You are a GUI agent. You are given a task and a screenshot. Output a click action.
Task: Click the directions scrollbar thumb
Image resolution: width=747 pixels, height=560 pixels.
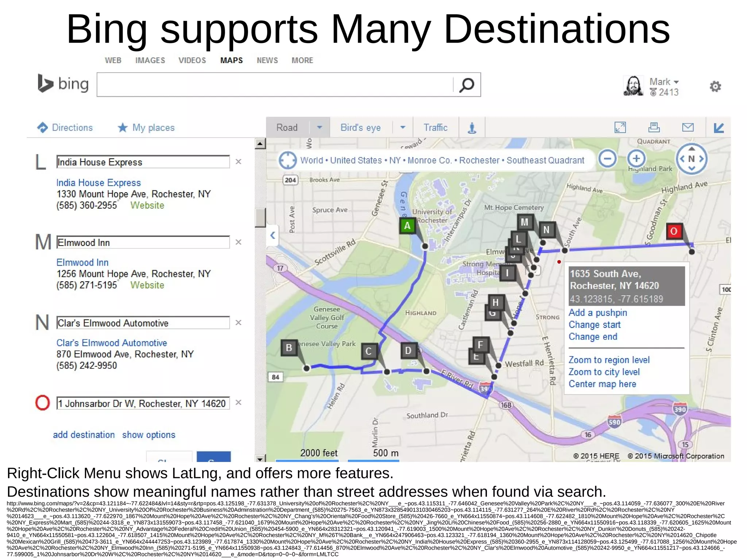click(x=260, y=218)
